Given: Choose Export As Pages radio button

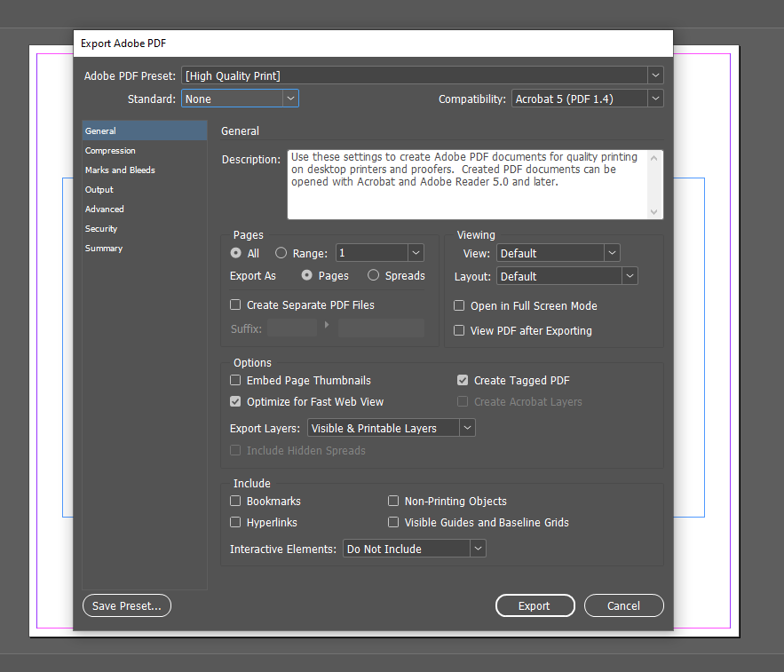Looking at the screenshot, I should coord(307,275).
